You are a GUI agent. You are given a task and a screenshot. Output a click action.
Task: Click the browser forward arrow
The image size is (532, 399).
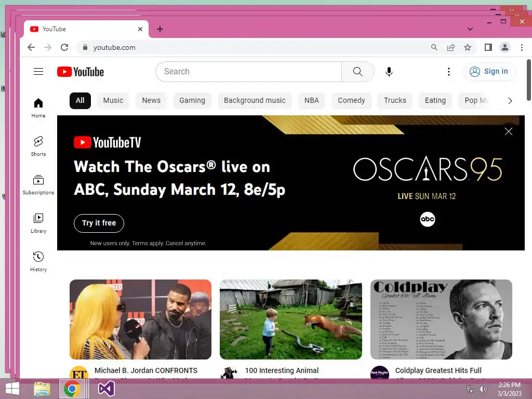[x=48, y=47]
